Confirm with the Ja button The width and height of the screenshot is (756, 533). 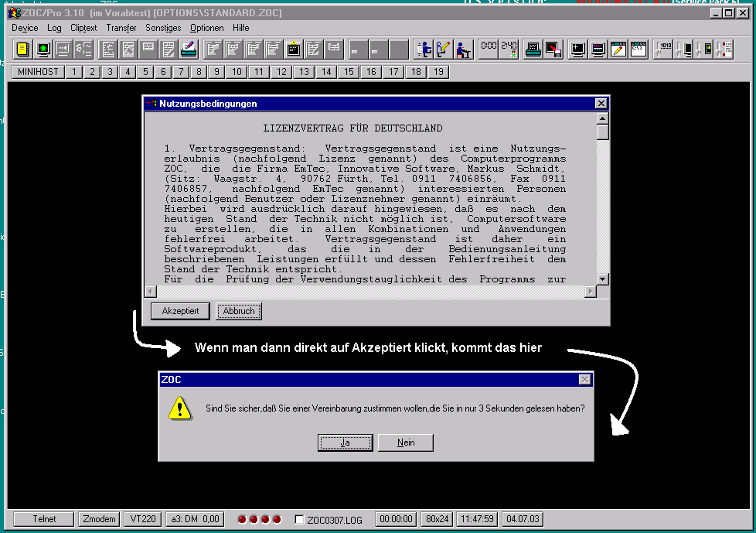[346, 442]
